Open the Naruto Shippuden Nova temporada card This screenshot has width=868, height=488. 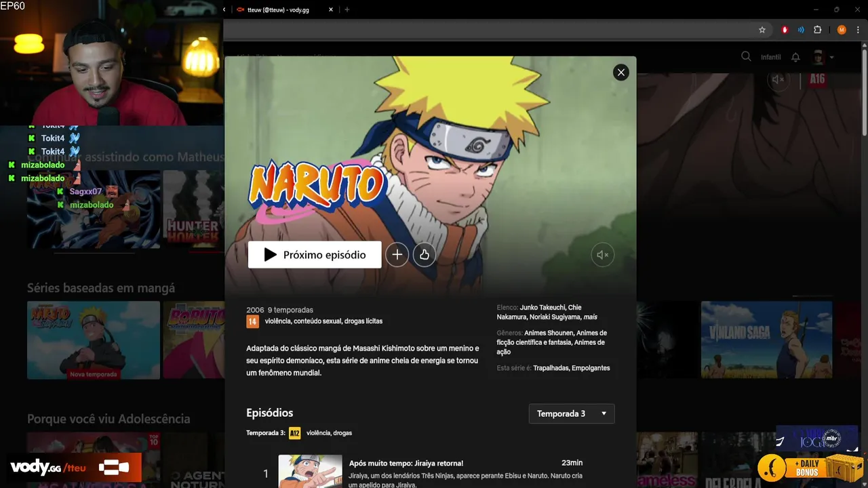(94, 340)
